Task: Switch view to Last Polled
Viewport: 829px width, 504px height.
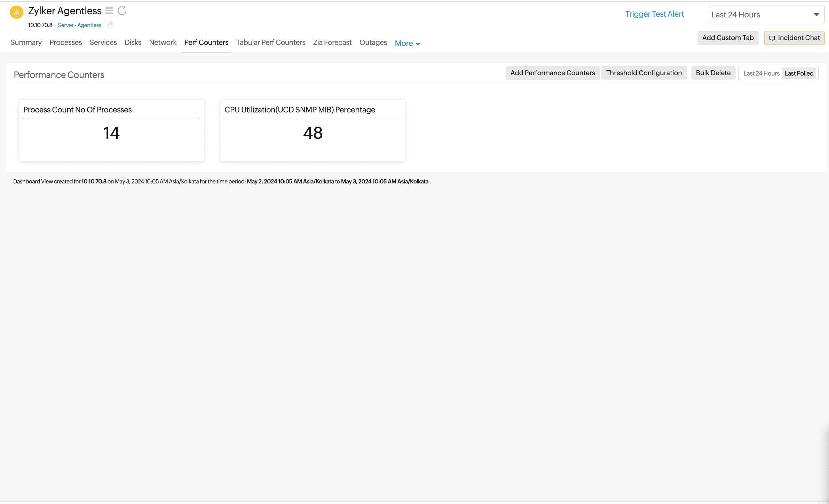Action: tap(799, 73)
